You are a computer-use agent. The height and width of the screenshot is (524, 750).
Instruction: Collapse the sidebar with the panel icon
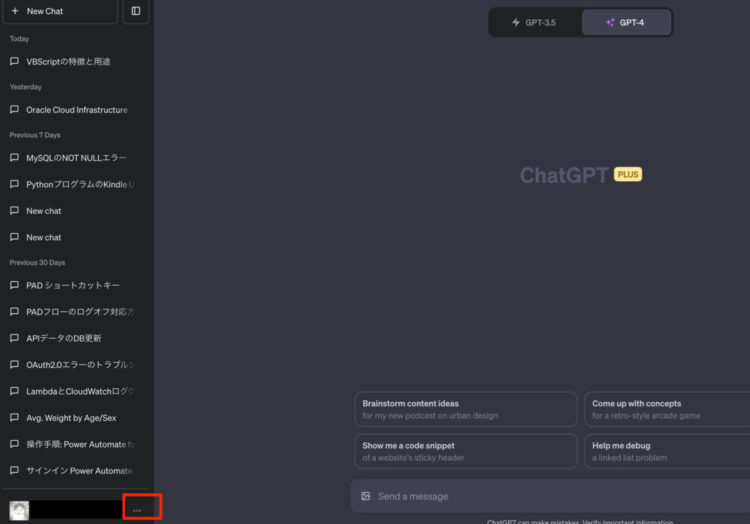tap(136, 11)
